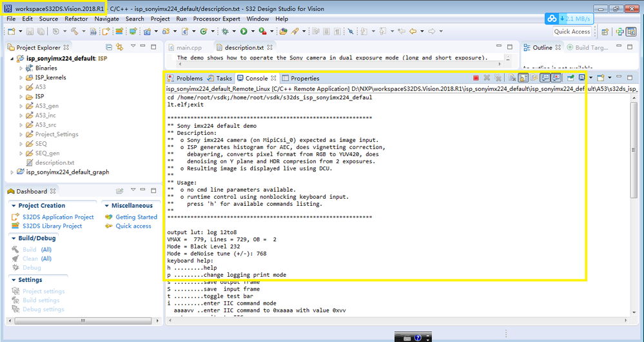Toggle Show Console on standard error change
Viewport: 644px width, 342px height.
coord(556,77)
